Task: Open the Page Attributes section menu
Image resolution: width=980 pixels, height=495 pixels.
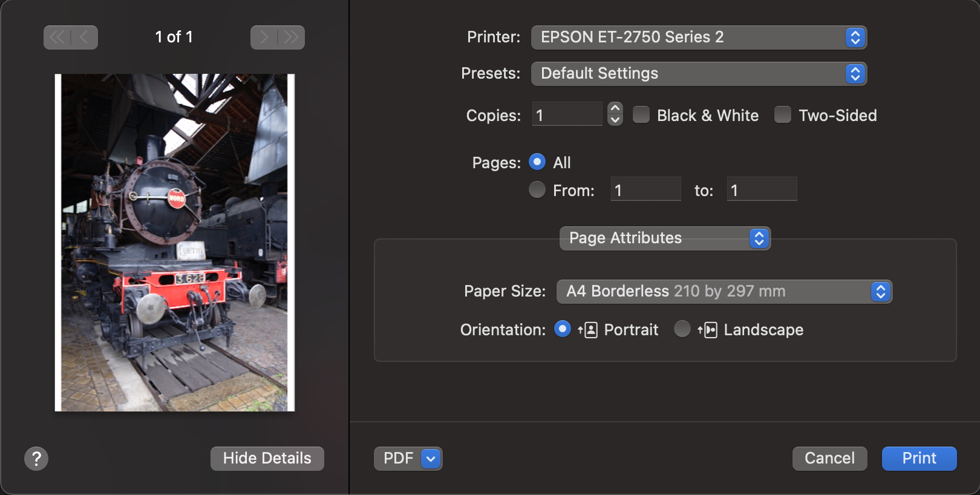Action: 665,238
